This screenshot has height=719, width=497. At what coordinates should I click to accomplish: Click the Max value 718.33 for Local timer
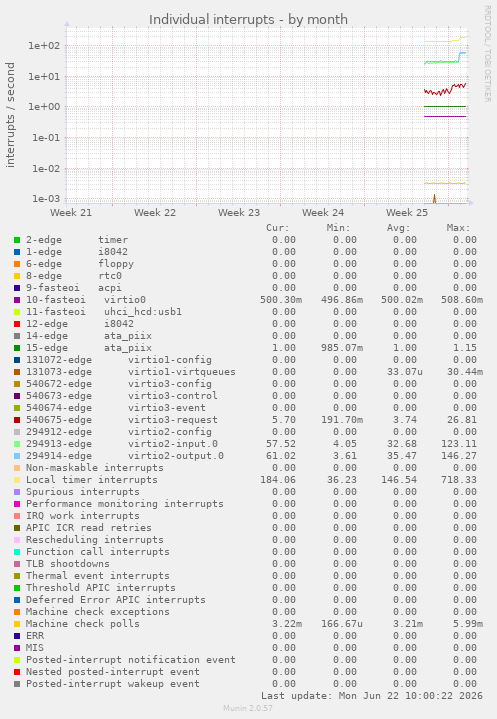[458, 480]
